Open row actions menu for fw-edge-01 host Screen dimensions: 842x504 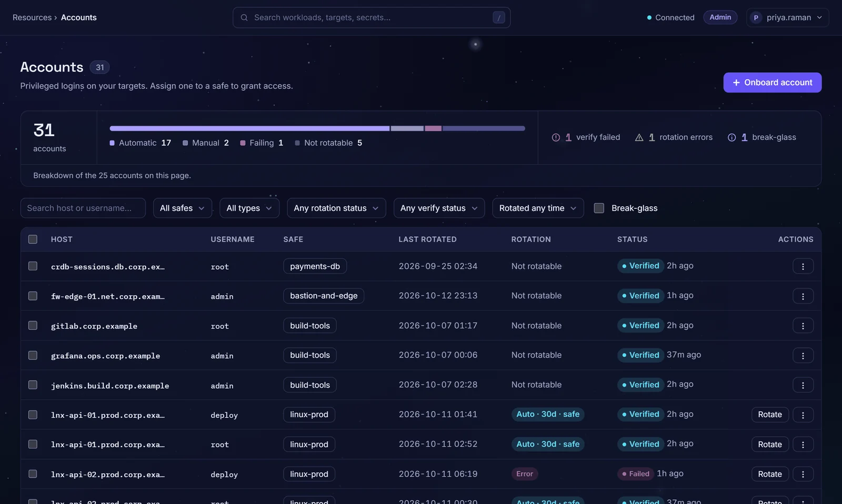(x=803, y=296)
